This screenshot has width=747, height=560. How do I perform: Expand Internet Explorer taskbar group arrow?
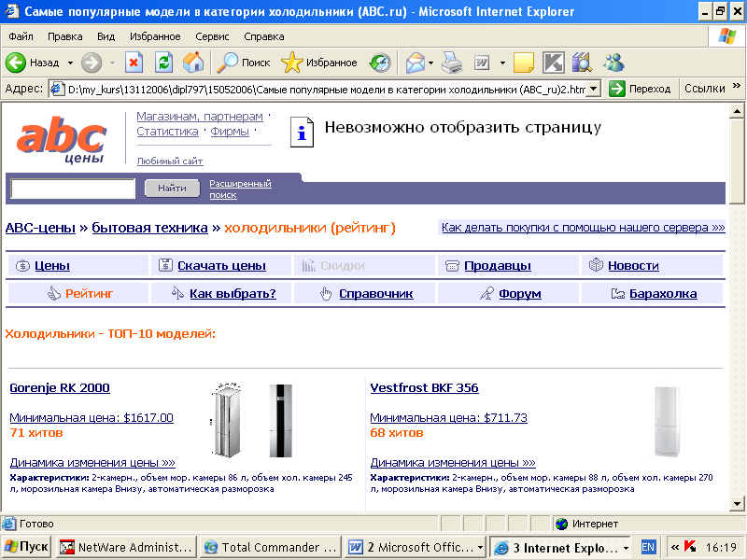pos(626,548)
